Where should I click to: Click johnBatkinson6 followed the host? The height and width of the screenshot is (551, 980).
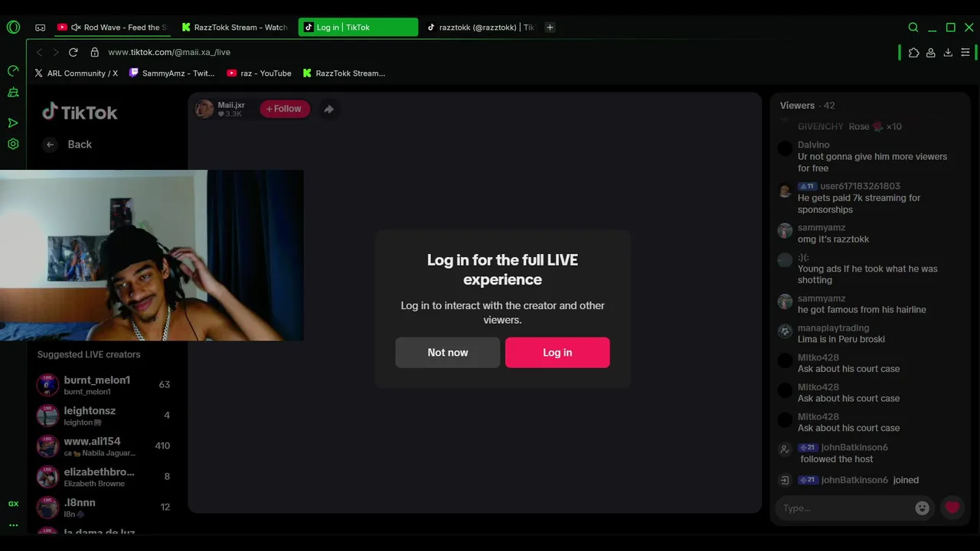coord(836,453)
